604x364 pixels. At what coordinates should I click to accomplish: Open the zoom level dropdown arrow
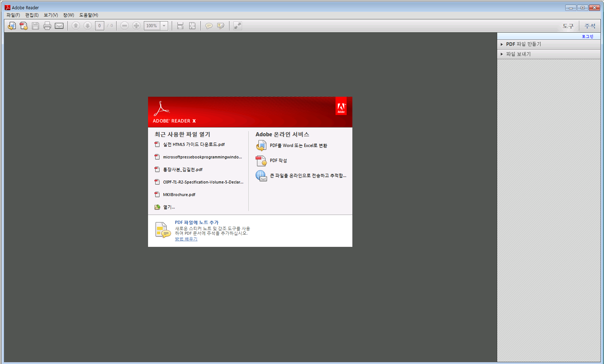[164, 26]
